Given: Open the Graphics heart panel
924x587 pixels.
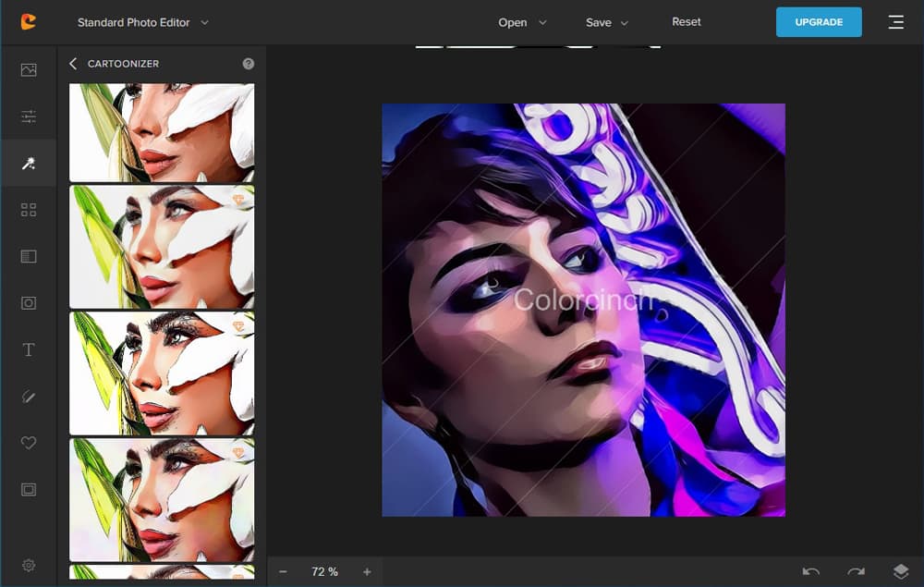Looking at the screenshot, I should click(x=29, y=443).
